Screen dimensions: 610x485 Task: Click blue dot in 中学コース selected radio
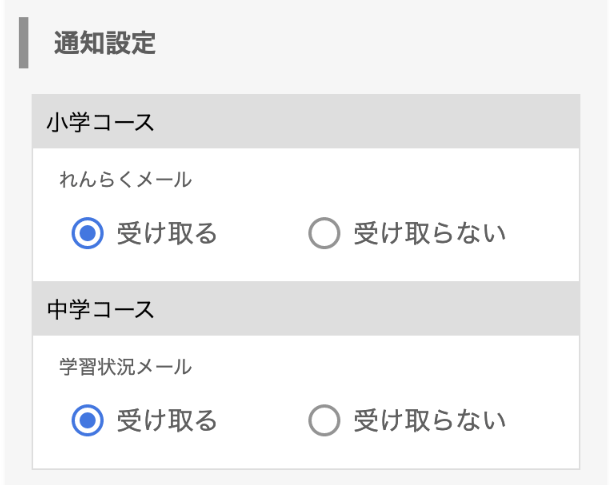89,420
